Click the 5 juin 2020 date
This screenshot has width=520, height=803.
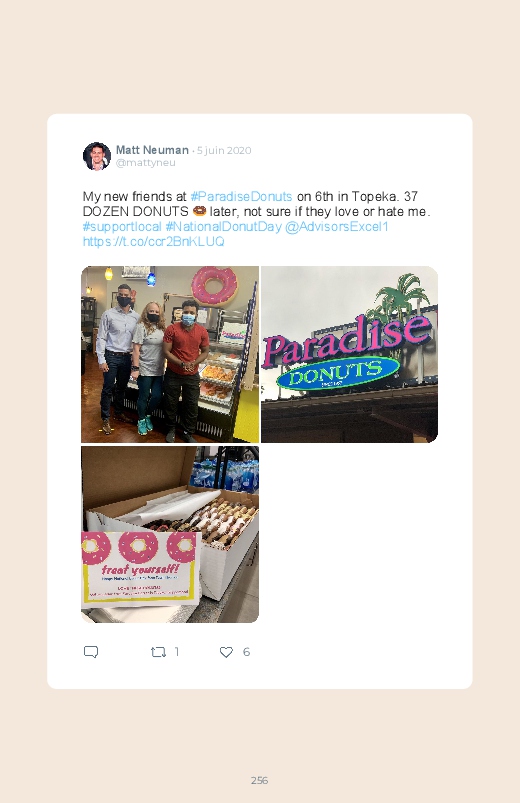[x=224, y=151]
